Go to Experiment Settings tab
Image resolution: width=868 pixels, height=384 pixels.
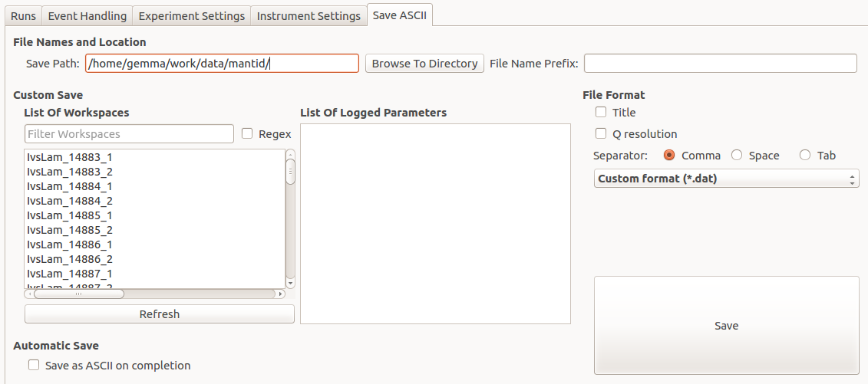pos(192,15)
